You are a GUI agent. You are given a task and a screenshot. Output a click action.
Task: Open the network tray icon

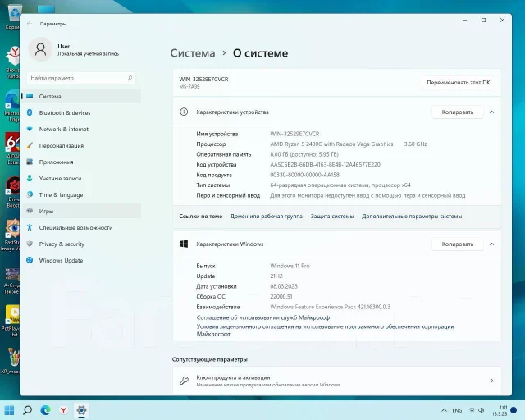pyautogui.click(x=472, y=410)
